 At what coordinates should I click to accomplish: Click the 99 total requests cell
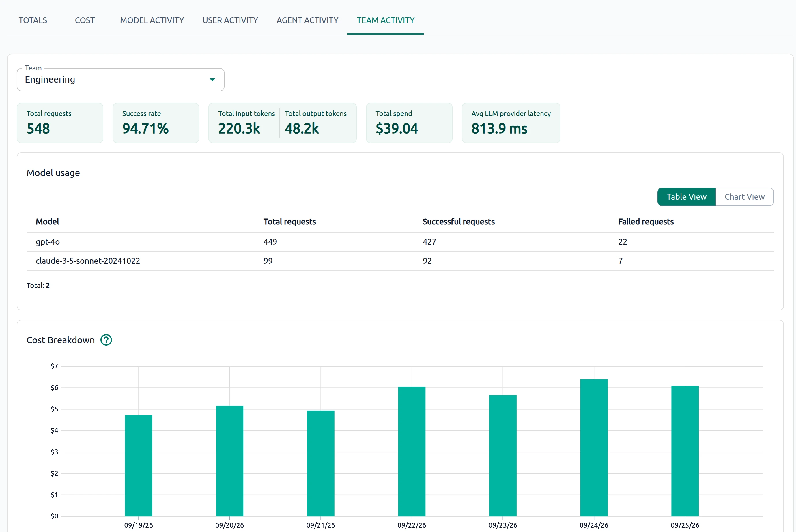(x=268, y=261)
